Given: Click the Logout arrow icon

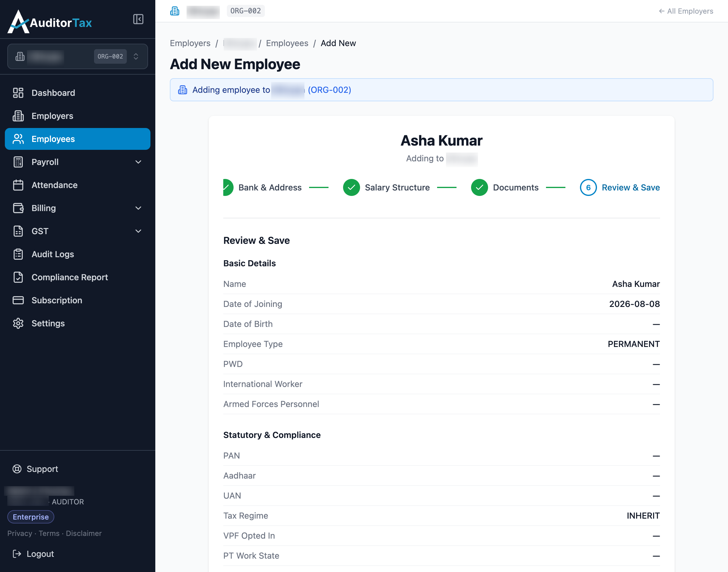Looking at the screenshot, I should coord(17,554).
